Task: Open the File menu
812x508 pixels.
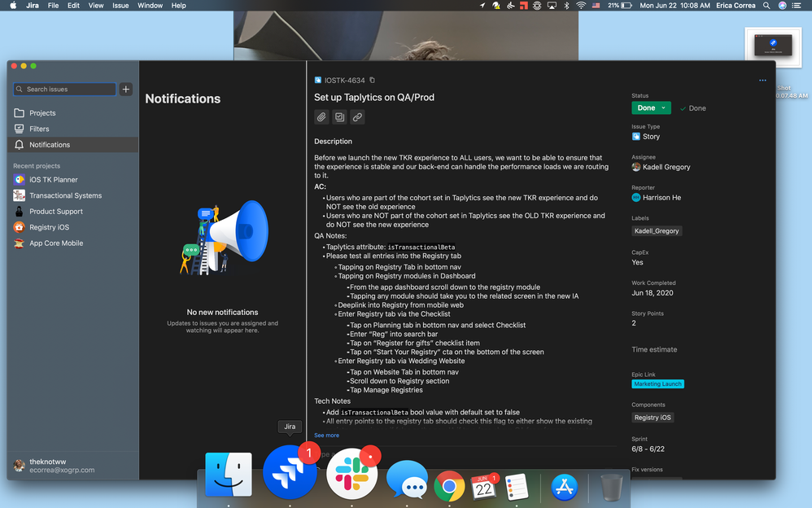Action: 54,6
